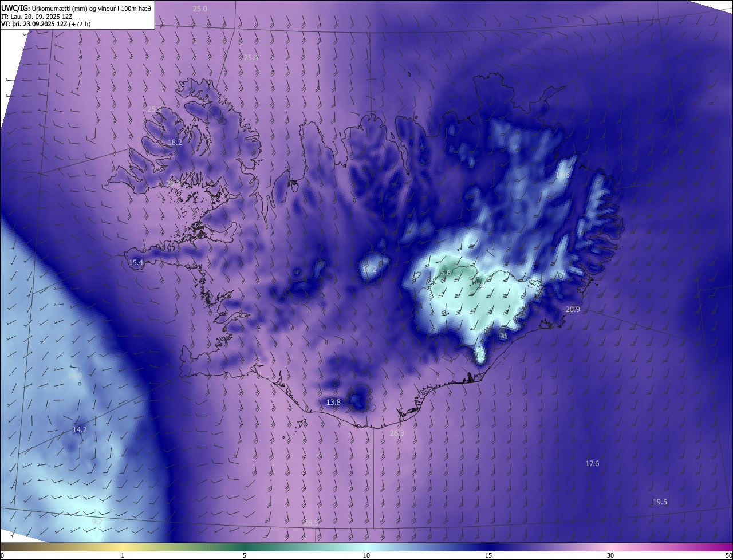Viewport: 733px width, 560px height.
Task: Click the '25.9' value label near the Westfjords
Action: 155,109
